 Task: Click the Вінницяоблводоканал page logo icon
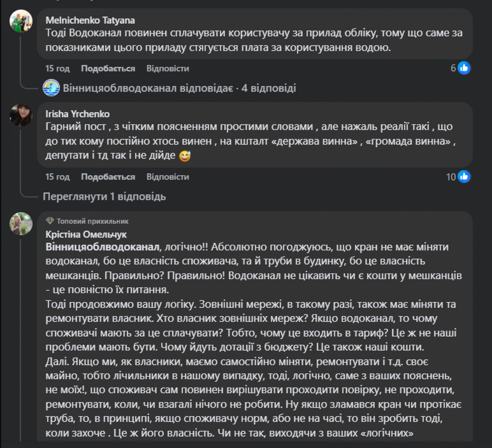point(51,88)
